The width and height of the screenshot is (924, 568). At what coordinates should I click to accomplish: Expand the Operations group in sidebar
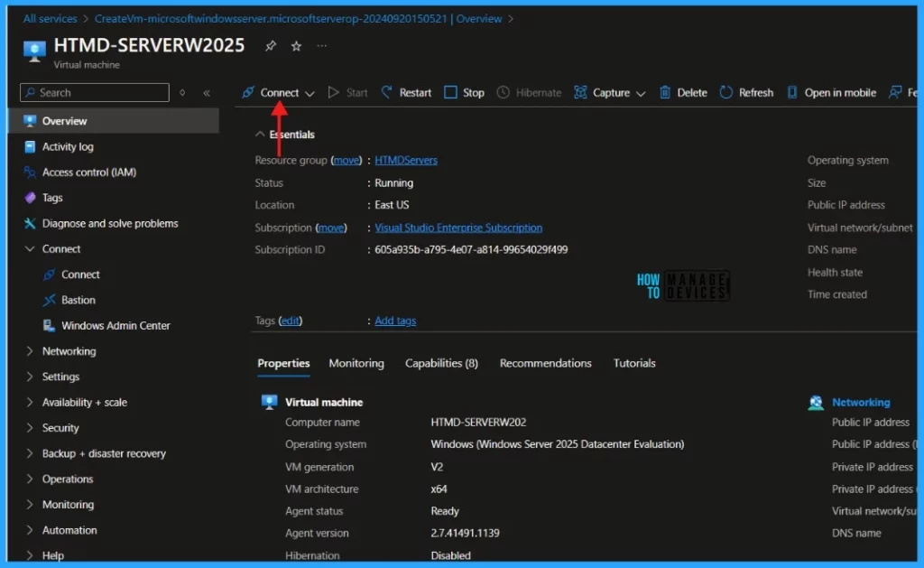pos(30,479)
